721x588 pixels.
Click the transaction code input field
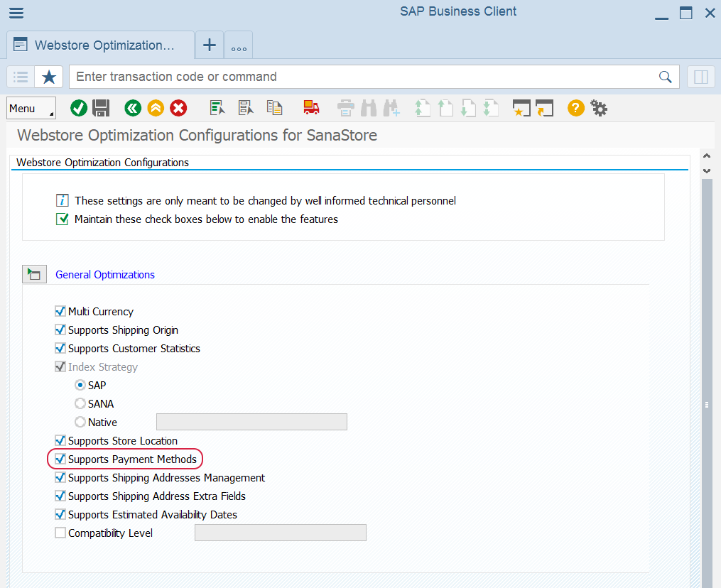pyautogui.click(x=363, y=77)
